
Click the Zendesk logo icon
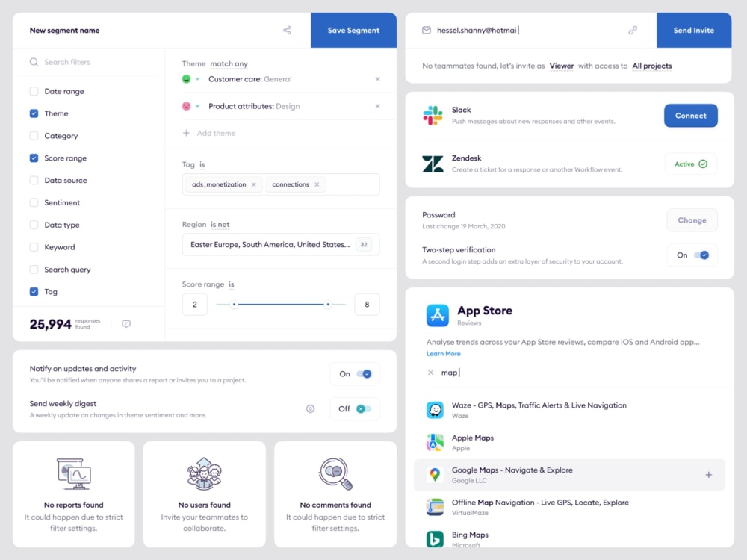click(x=433, y=164)
